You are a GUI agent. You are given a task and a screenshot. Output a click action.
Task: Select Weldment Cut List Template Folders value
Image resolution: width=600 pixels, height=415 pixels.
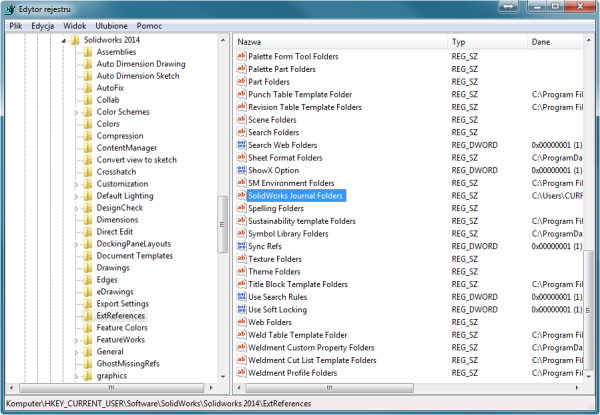tap(312, 360)
